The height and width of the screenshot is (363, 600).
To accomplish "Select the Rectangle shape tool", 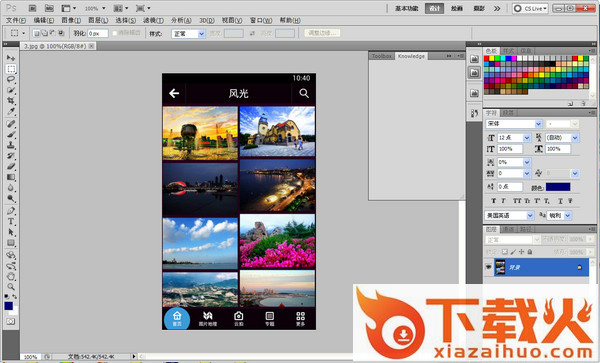I will (11, 243).
